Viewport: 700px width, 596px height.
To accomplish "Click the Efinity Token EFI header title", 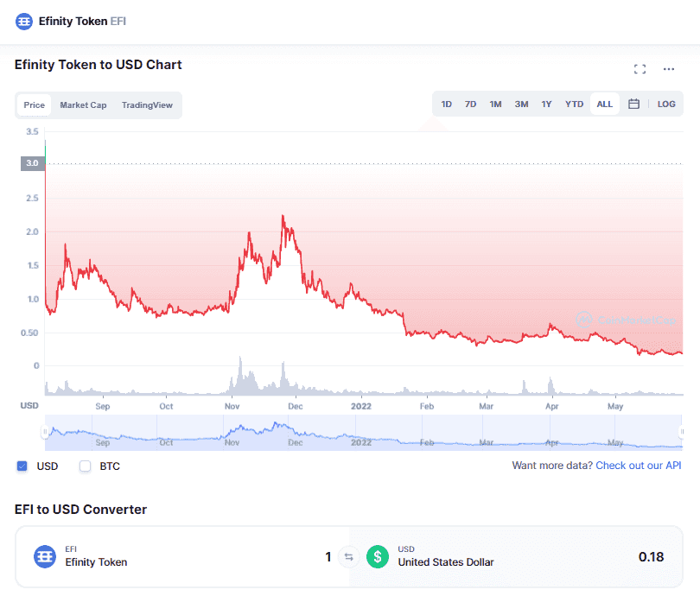I will pyautogui.click(x=82, y=21).
